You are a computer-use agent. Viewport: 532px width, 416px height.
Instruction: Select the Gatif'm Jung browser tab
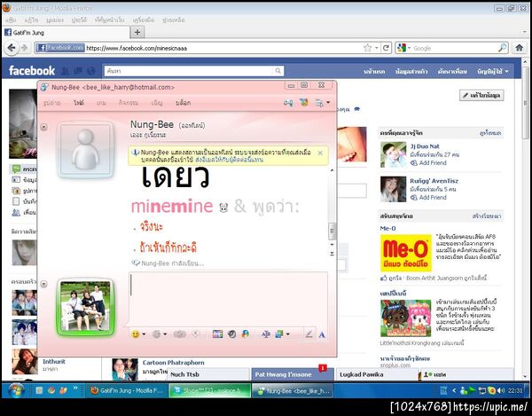click(66, 33)
